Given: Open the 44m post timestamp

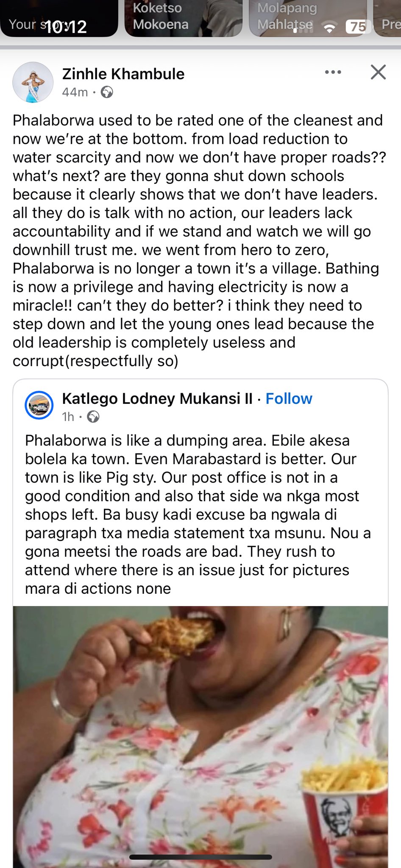Looking at the screenshot, I should (x=75, y=92).
